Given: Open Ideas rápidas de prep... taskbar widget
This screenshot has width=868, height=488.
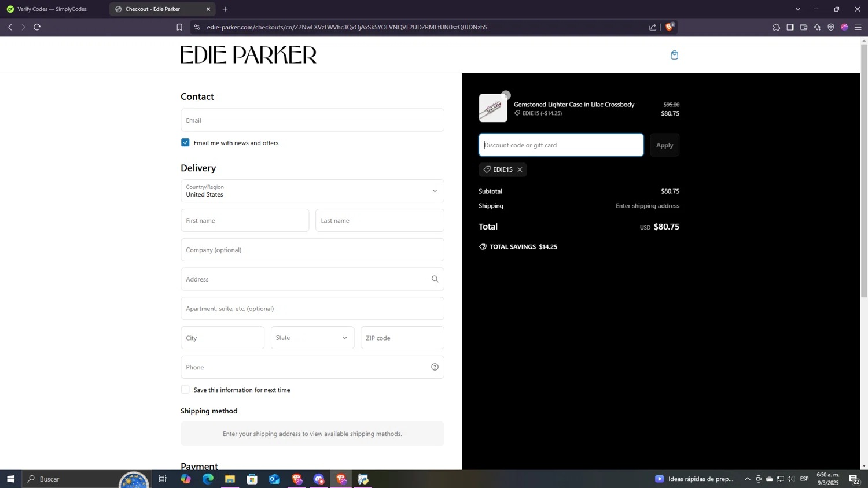Looking at the screenshot, I should tap(694, 479).
